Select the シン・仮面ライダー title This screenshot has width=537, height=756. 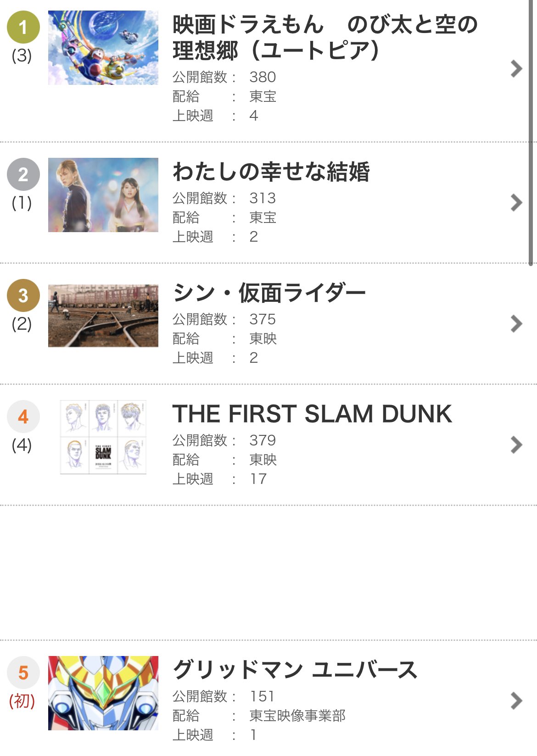269,293
